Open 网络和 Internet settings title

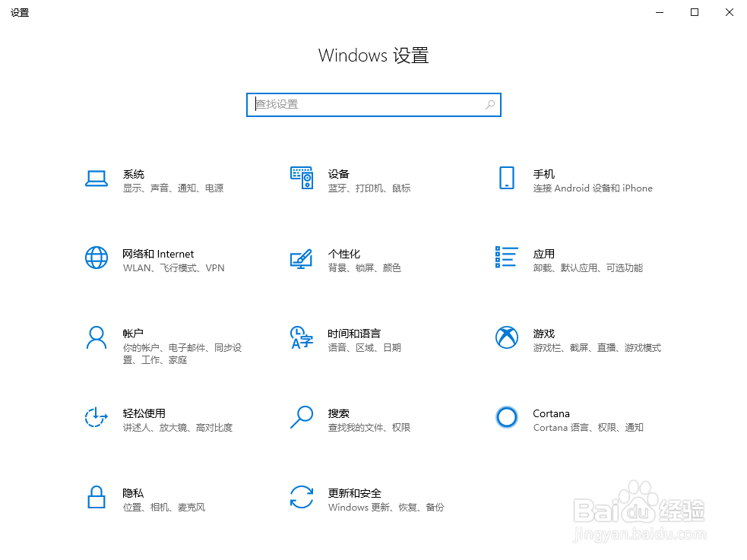pyautogui.click(x=158, y=254)
